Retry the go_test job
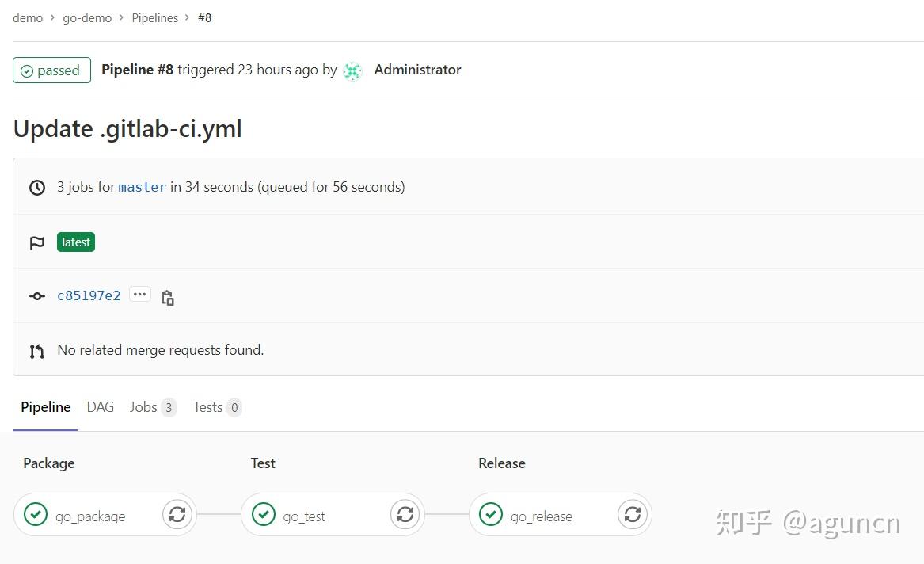Image resolution: width=924 pixels, height=564 pixels. tap(405, 514)
